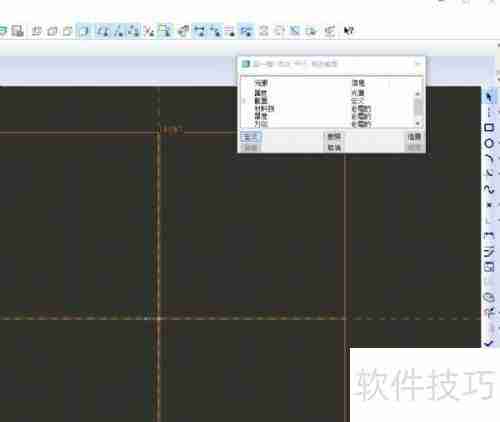500x422 pixels.
Task: Select the rectangle drawing tool in the right toolbox
Action: pos(489,127)
